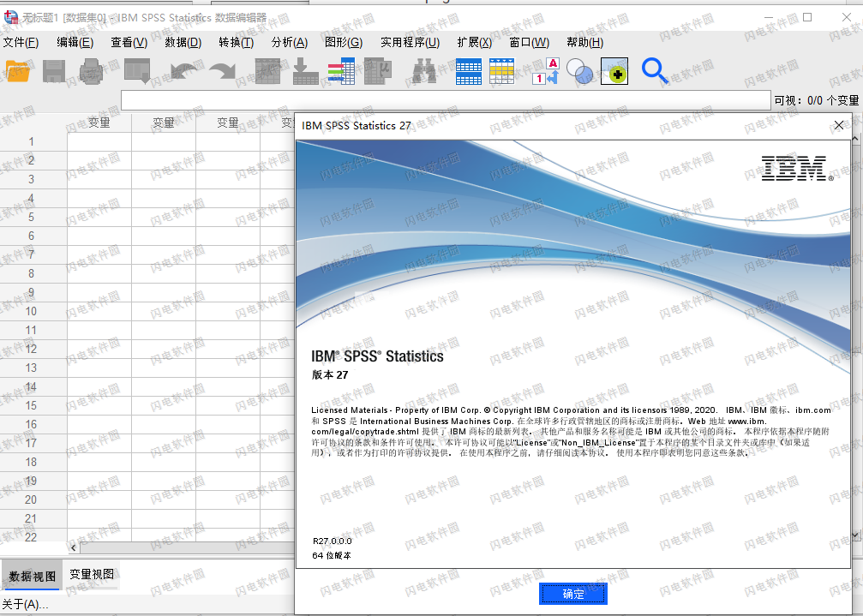Click the 64 位版本 text

tap(332, 555)
